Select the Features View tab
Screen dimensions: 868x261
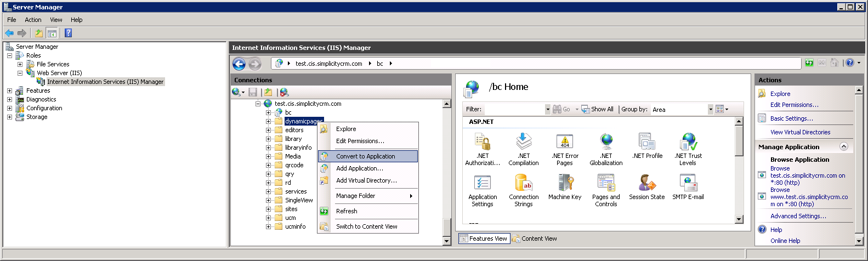pos(484,239)
